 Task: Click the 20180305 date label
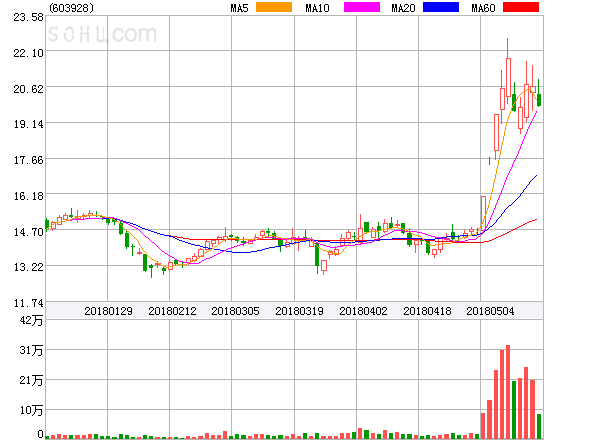pos(235,311)
